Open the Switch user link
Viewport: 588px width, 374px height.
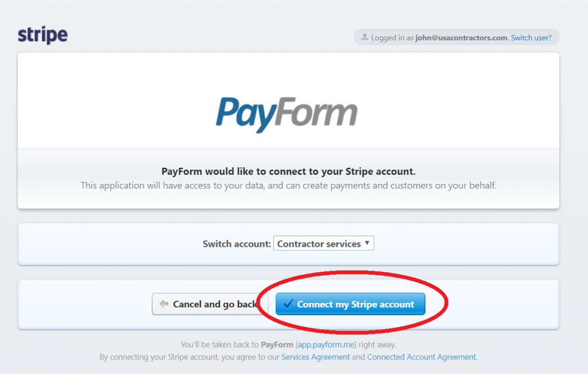point(531,37)
